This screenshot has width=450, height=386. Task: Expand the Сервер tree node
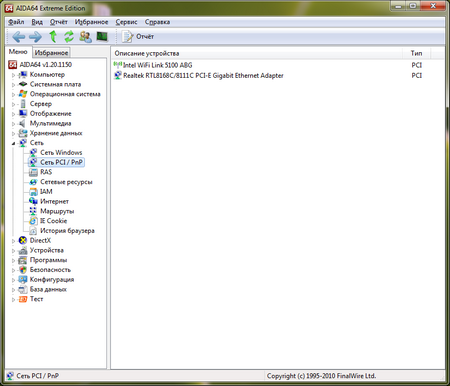point(13,104)
